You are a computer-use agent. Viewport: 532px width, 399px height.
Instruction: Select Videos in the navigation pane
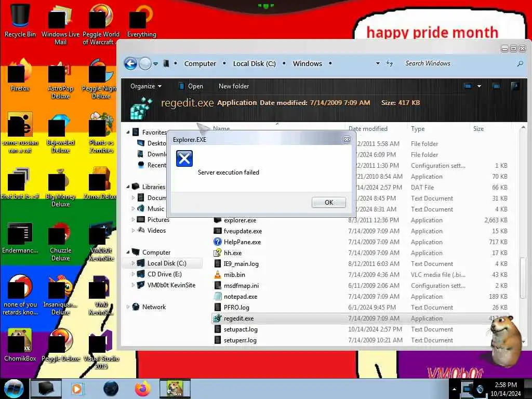[151, 230]
